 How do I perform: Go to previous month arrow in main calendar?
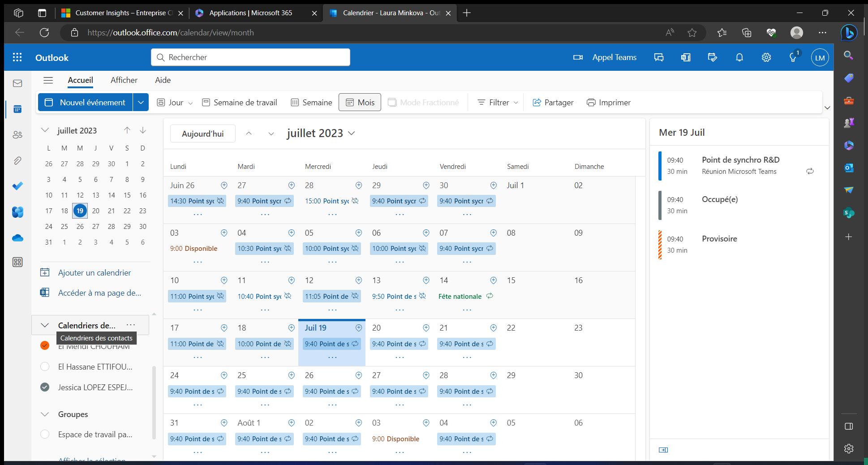[x=249, y=133]
